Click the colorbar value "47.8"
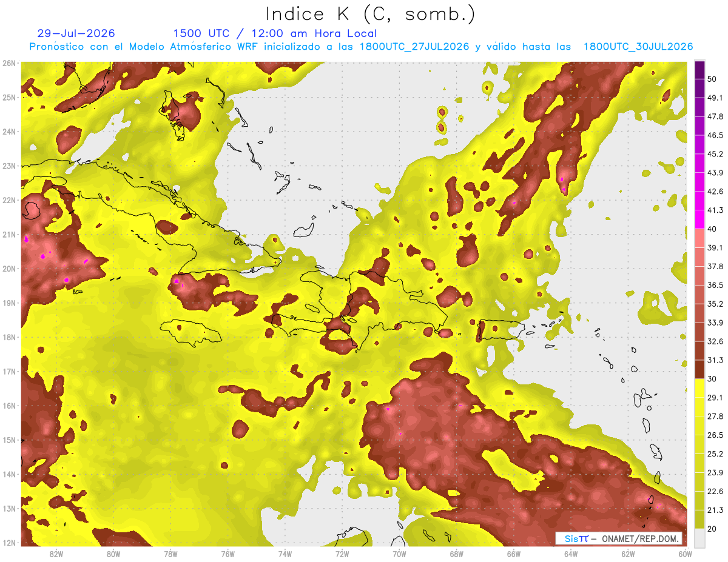 715,116
